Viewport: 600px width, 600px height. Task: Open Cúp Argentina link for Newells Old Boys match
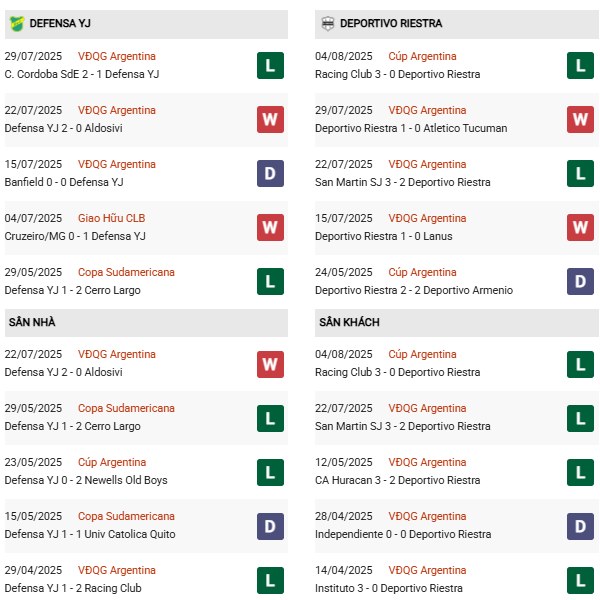(112, 462)
